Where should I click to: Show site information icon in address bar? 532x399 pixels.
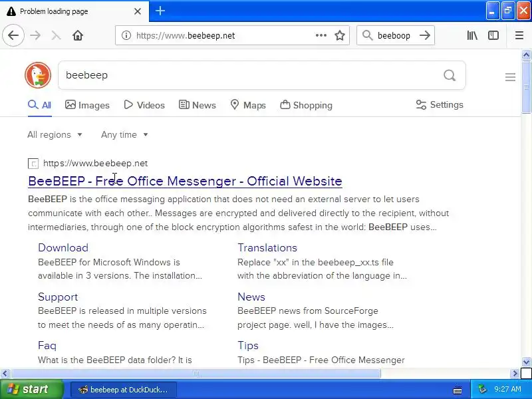[x=126, y=35]
